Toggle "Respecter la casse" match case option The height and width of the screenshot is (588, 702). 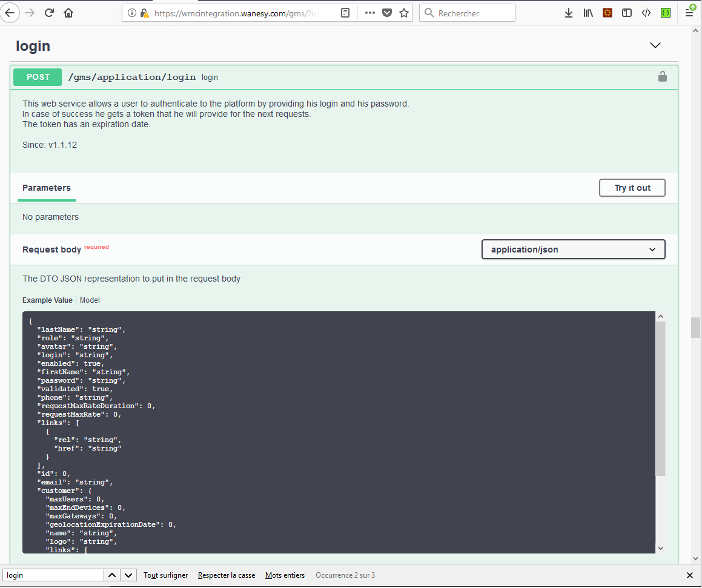tap(227, 575)
